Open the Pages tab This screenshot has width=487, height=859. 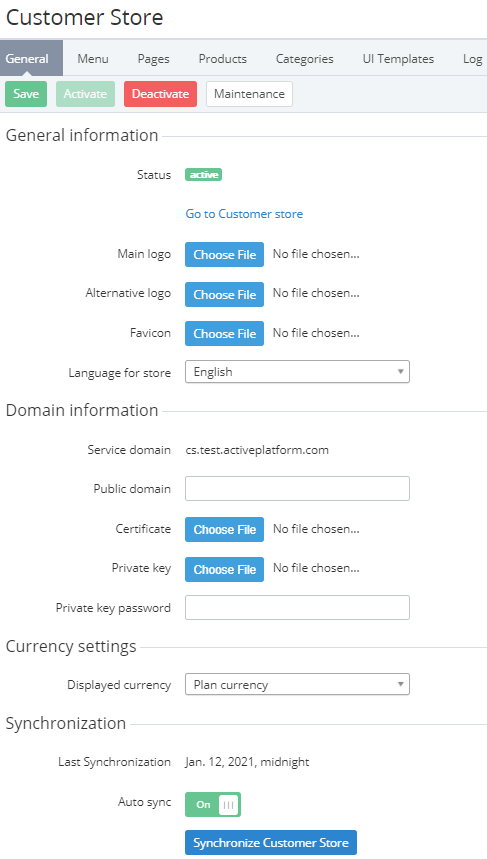click(x=153, y=59)
